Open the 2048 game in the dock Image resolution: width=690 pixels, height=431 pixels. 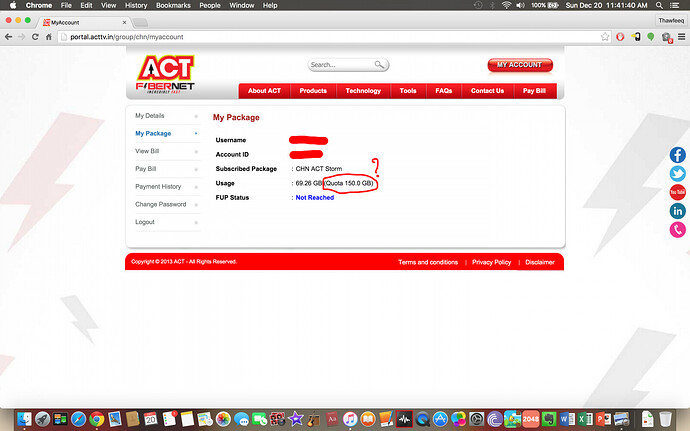(x=531, y=419)
